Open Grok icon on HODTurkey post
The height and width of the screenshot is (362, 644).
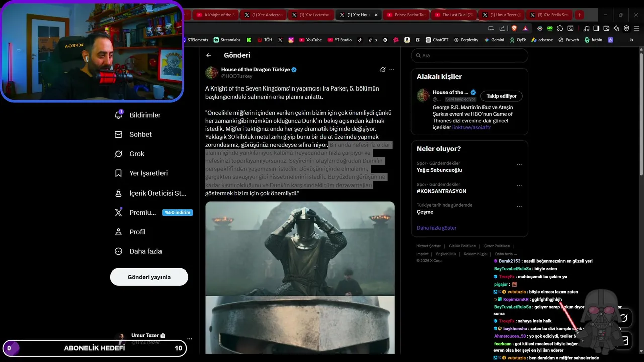383,70
